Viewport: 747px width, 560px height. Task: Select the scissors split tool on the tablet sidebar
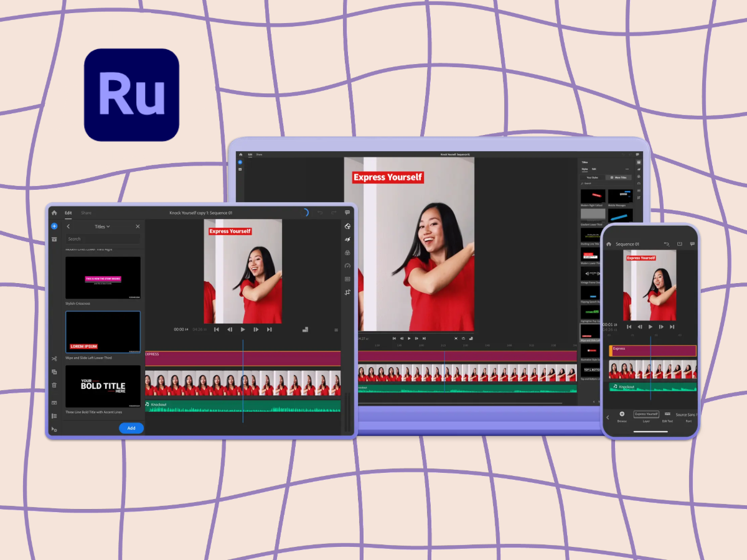click(54, 358)
